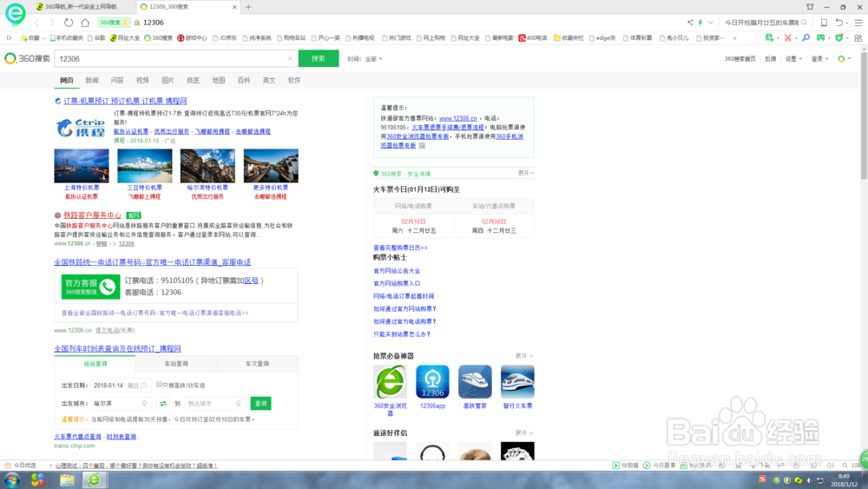Click the 上海特价机票 thumbnail image
The image size is (868, 489).
pos(82,166)
